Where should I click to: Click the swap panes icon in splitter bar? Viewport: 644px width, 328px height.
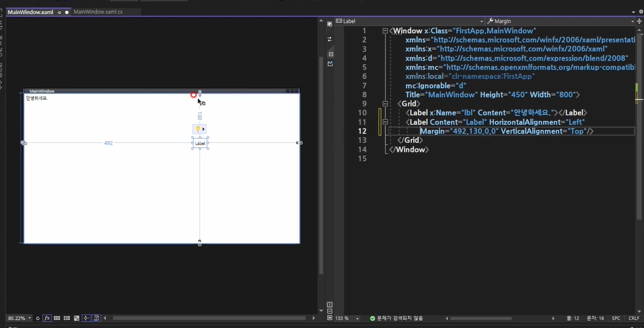[330, 39]
